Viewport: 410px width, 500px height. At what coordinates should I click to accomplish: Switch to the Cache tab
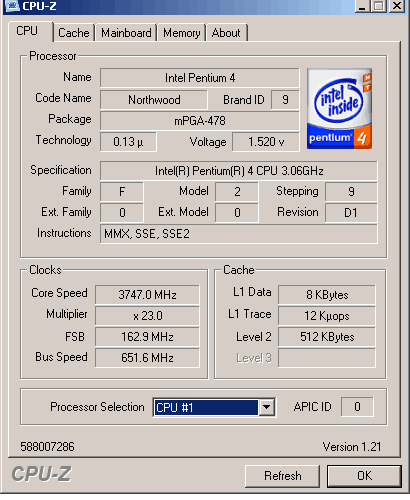click(74, 33)
